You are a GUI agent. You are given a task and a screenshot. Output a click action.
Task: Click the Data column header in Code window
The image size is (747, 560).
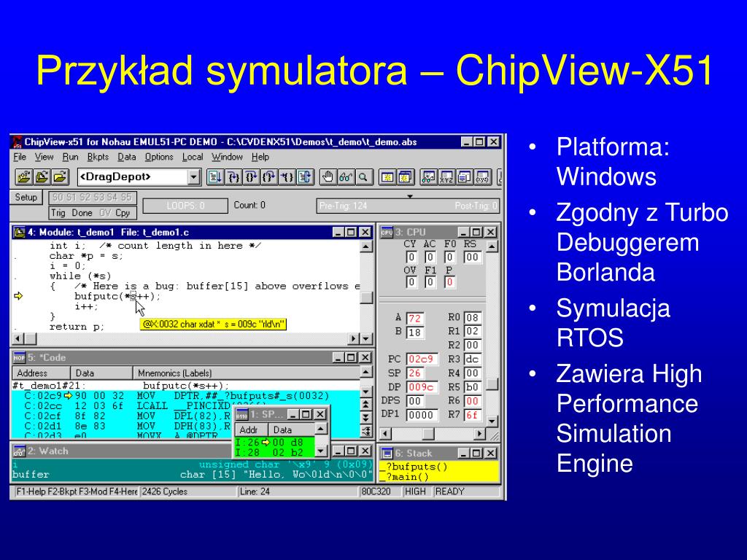tap(101, 373)
